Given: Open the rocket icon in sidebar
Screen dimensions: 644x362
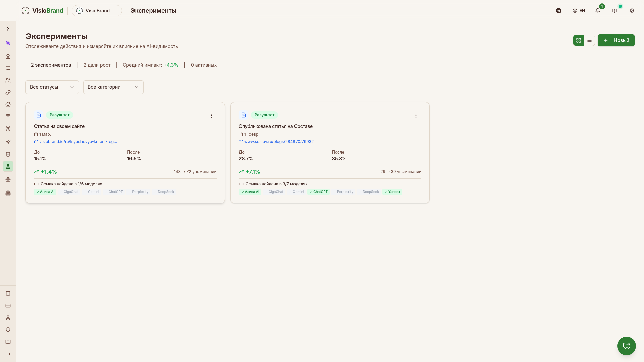Looking at the screenshot, I should (8, 142).
